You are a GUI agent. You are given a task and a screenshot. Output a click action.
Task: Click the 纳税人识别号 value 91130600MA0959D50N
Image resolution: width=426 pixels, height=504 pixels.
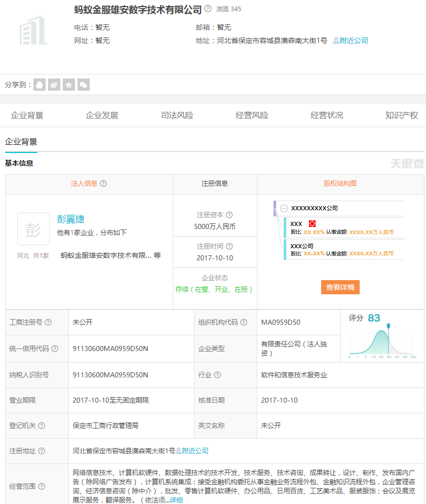(110, 375)
